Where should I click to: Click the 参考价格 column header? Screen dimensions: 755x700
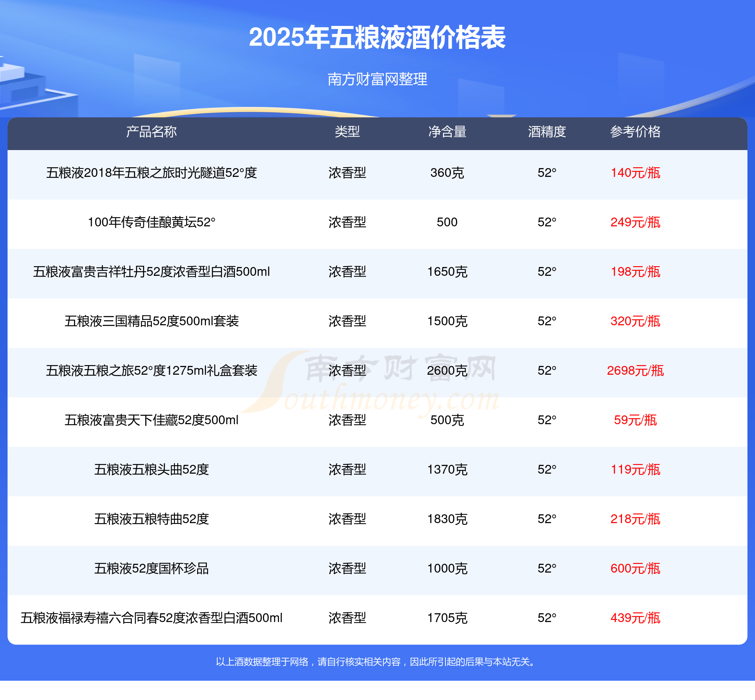click(x=635, y=132)
